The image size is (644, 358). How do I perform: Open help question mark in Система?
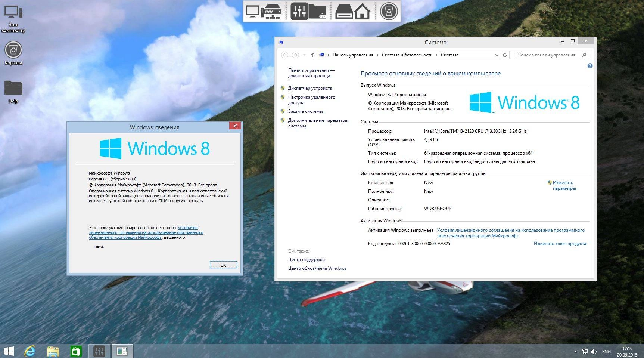[x=590, y=66]
